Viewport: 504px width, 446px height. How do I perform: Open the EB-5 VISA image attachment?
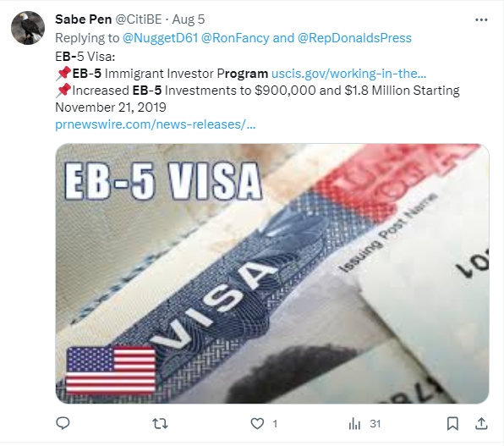[272, 273]
